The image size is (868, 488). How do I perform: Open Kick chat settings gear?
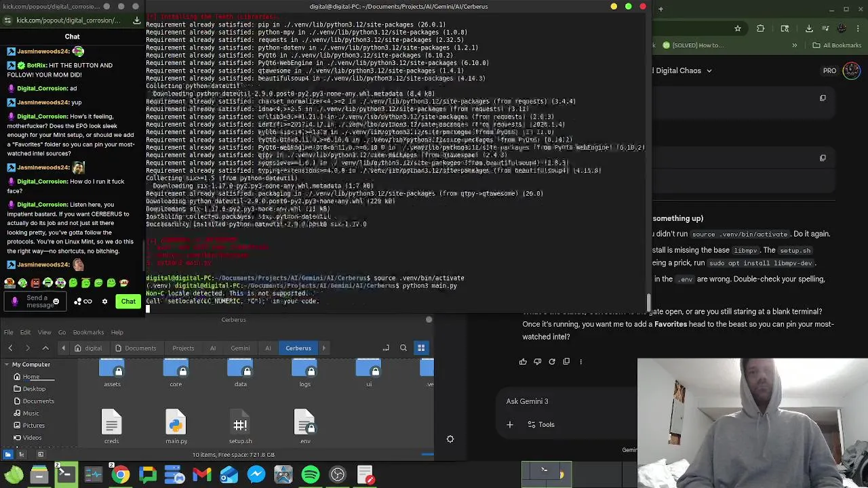pyautogui.click(x=104, y=302)
